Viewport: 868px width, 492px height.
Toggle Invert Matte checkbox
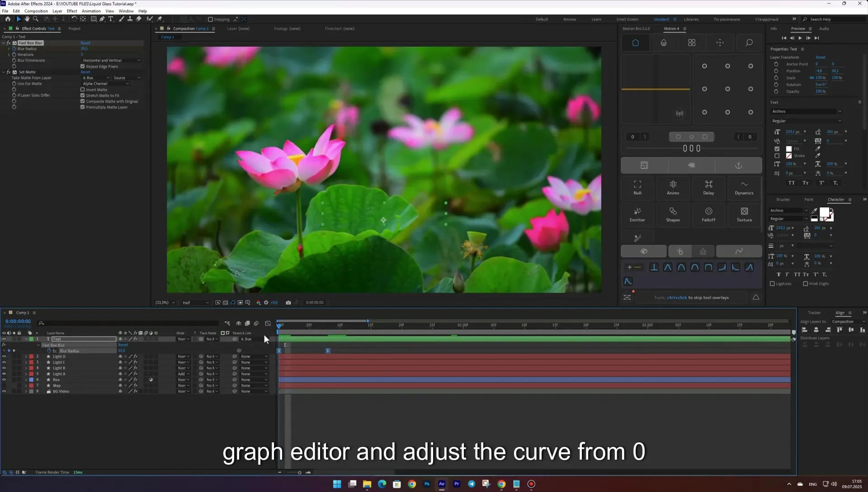(83, 90)
